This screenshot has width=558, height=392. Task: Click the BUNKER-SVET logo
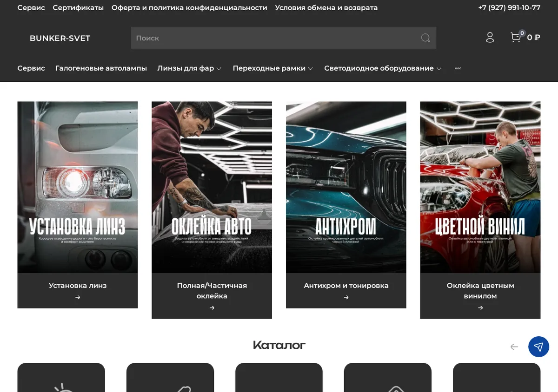[x=60, y=38]
